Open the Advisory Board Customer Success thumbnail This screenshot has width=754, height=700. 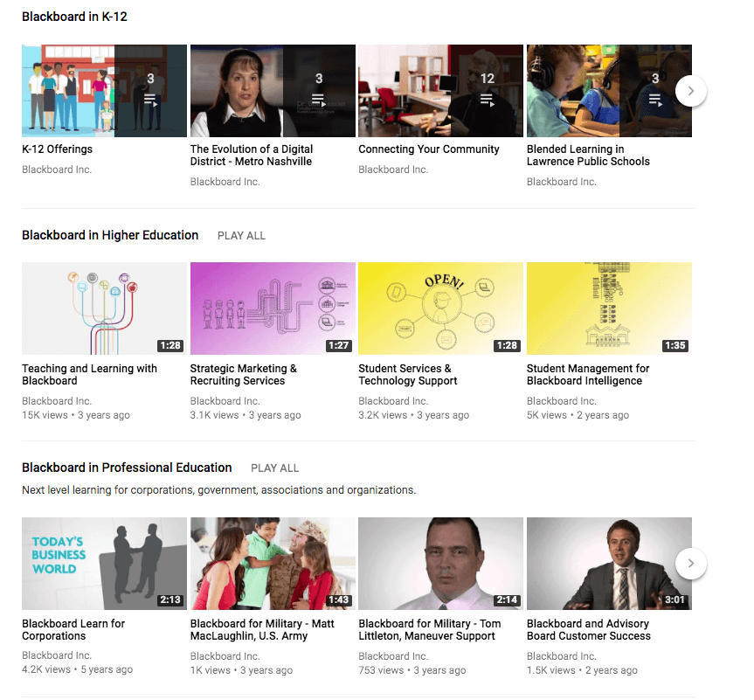tap(609, 564)
